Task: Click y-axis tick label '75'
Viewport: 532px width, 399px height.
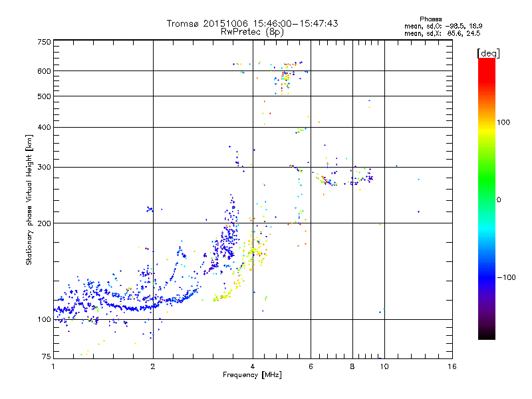Action: pos(47,356)
